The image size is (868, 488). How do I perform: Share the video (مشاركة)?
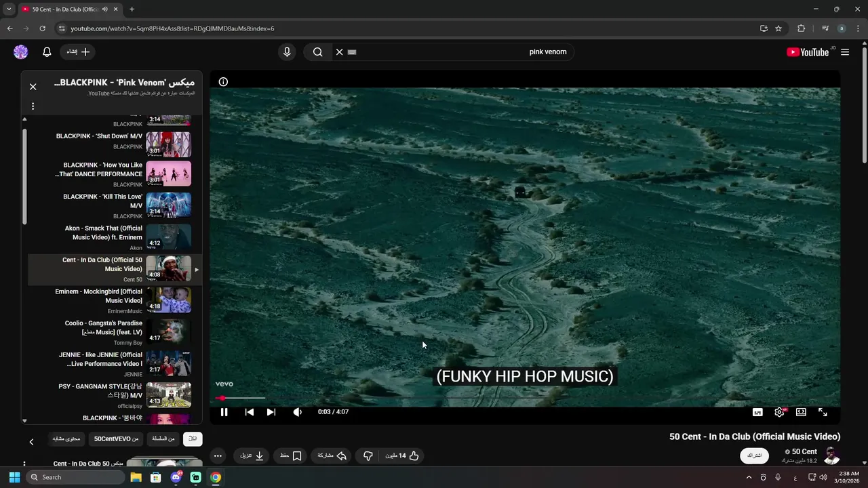(x=332, y=456)
